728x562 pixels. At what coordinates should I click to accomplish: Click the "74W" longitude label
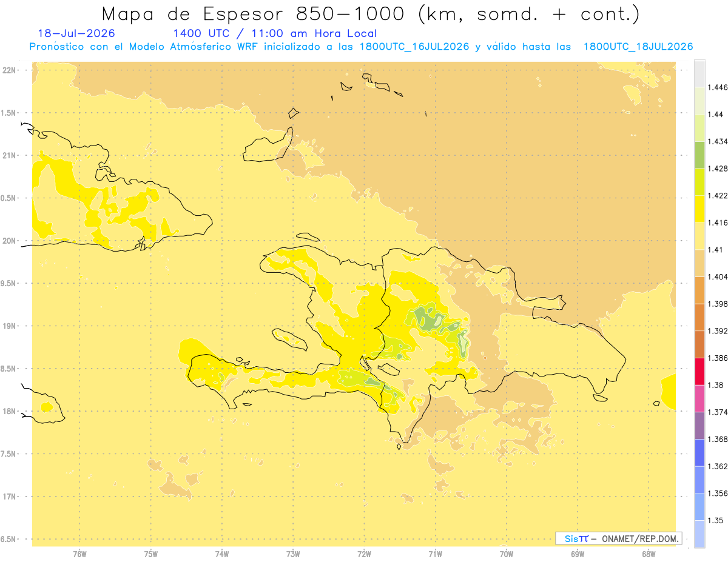coord(222,554)
